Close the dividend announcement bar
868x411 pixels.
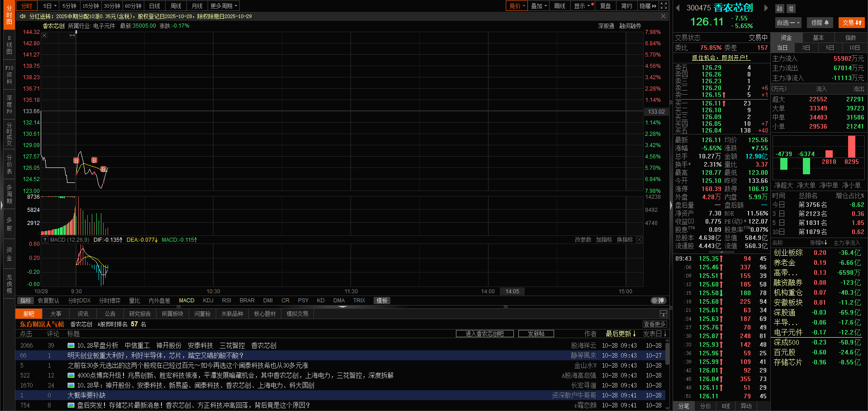point(663,16)
